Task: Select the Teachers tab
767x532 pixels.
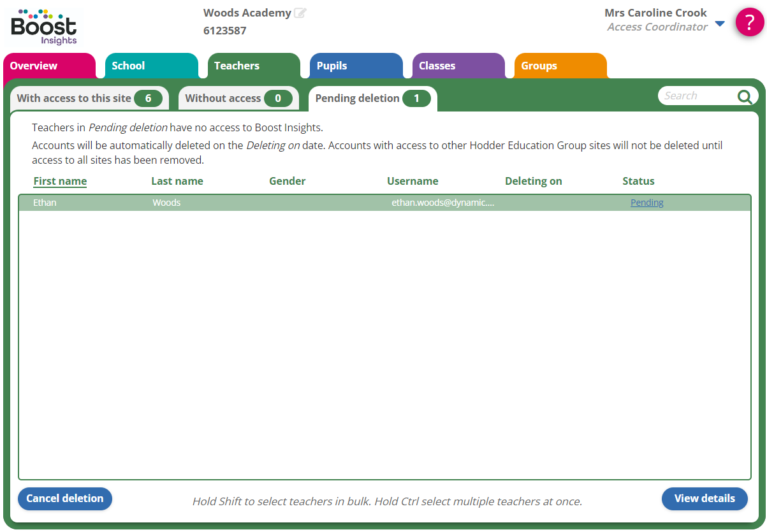Action: click(237, 66)
